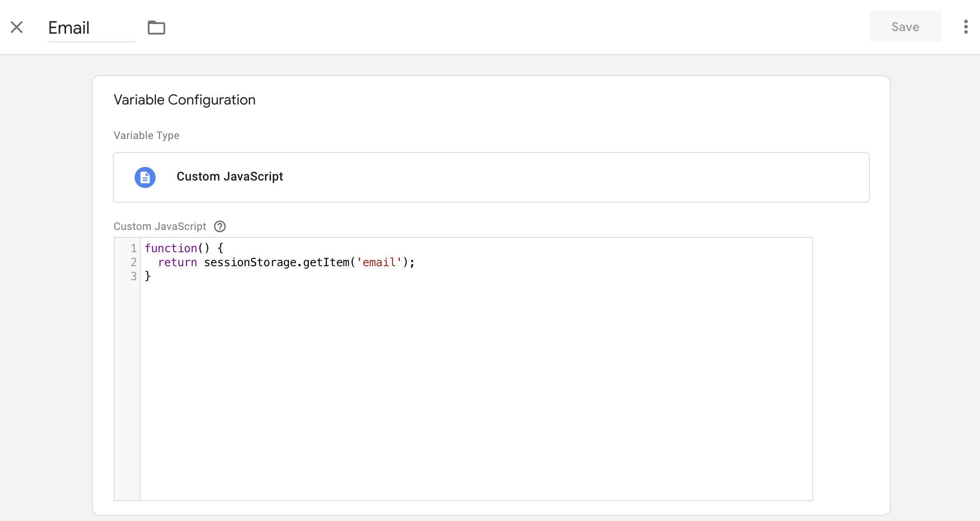Click the 'return' keyword on line 2
The width and height of the screenshot is (980, 521).
(177, 262)
